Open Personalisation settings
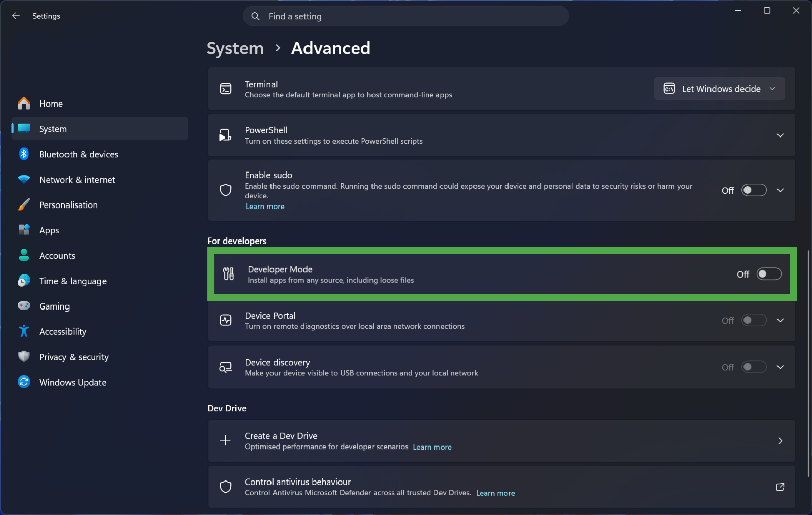This screenshot has height=515, width=812. coord(99,204)
